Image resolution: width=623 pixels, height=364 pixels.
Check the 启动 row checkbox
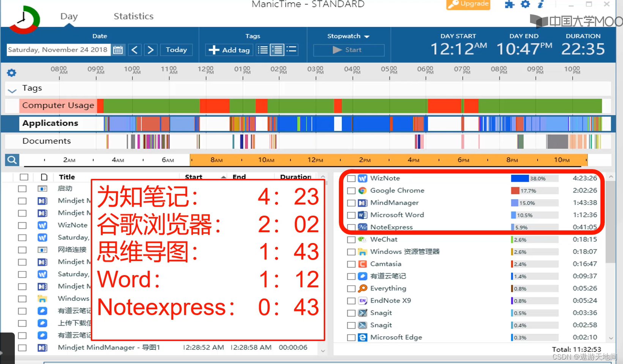22,189
